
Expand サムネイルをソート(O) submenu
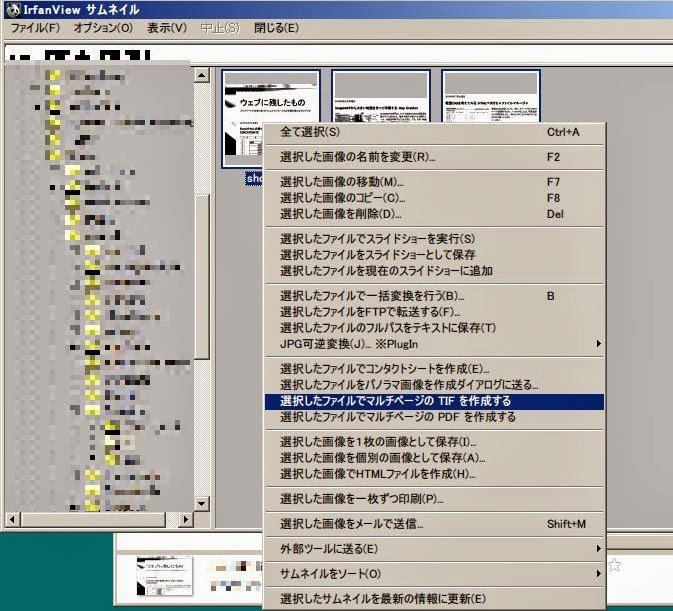[x=434, y=574]
